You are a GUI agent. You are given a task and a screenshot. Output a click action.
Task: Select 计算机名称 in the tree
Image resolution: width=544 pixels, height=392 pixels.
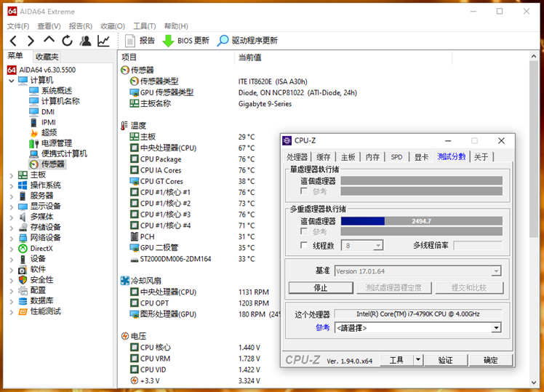click(x=60, y=101)
